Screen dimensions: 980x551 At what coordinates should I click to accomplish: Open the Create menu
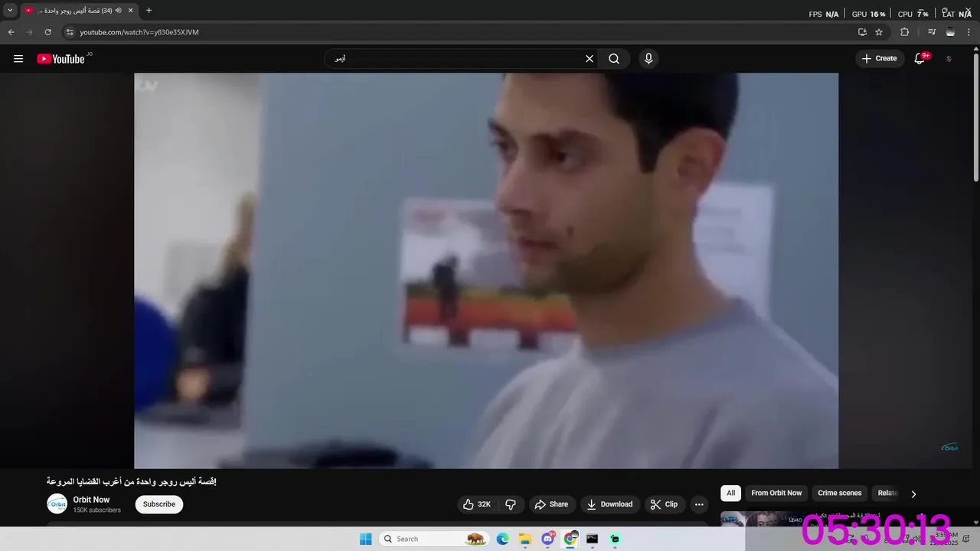(x=880, y=59)
